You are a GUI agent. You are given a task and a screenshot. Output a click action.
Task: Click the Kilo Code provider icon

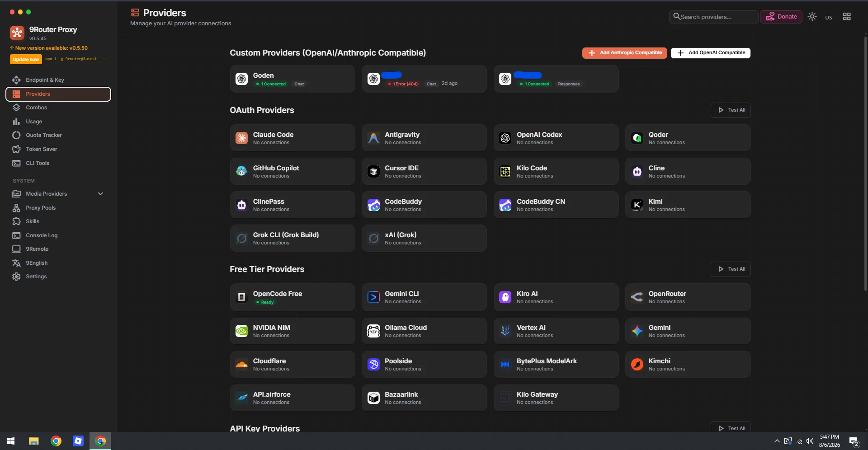[505, 171]
